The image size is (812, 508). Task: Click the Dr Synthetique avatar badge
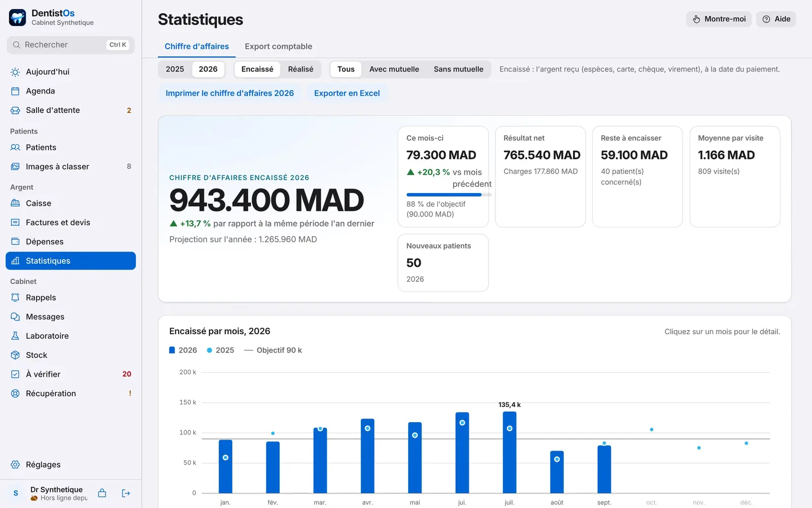pos(16,493)
